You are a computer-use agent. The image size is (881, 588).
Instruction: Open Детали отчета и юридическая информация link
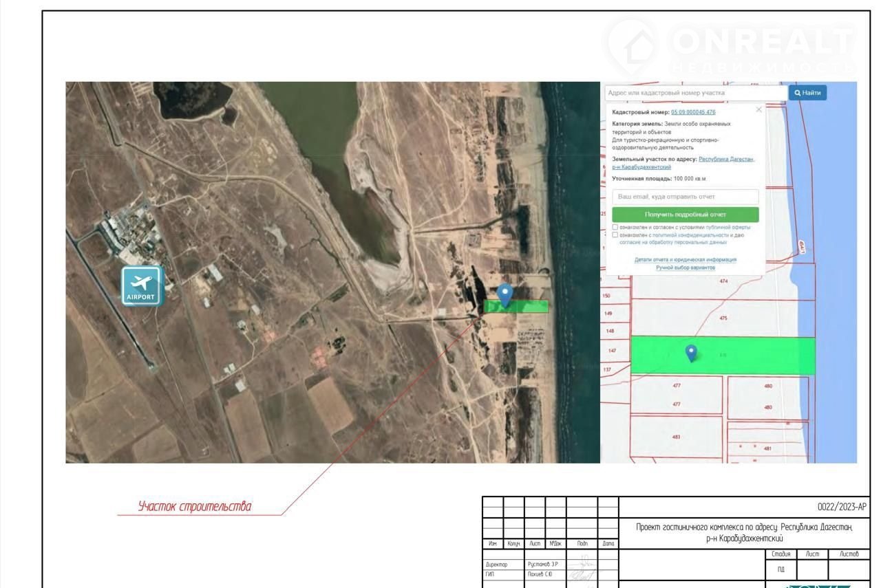[x=685, y=259]
